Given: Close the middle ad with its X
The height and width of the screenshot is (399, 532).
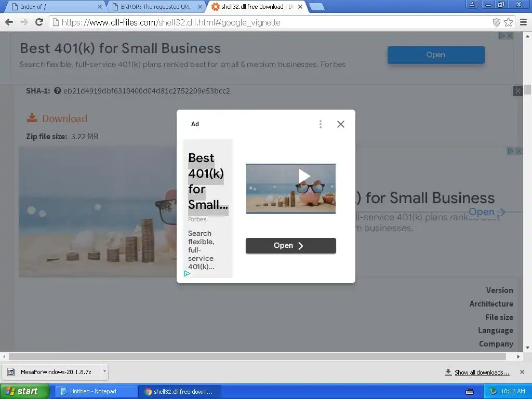Looking at the screenshot, I should [x=518, y=151].
